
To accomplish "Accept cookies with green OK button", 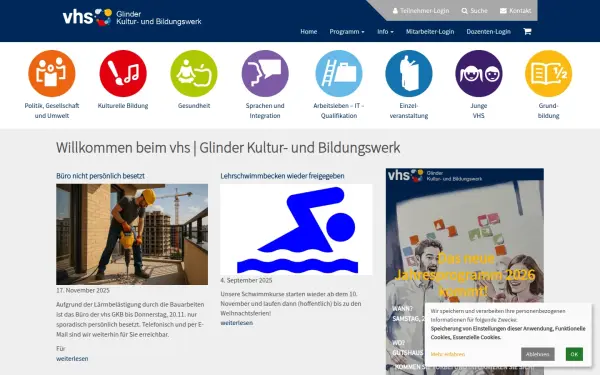I will click(574, 354).
